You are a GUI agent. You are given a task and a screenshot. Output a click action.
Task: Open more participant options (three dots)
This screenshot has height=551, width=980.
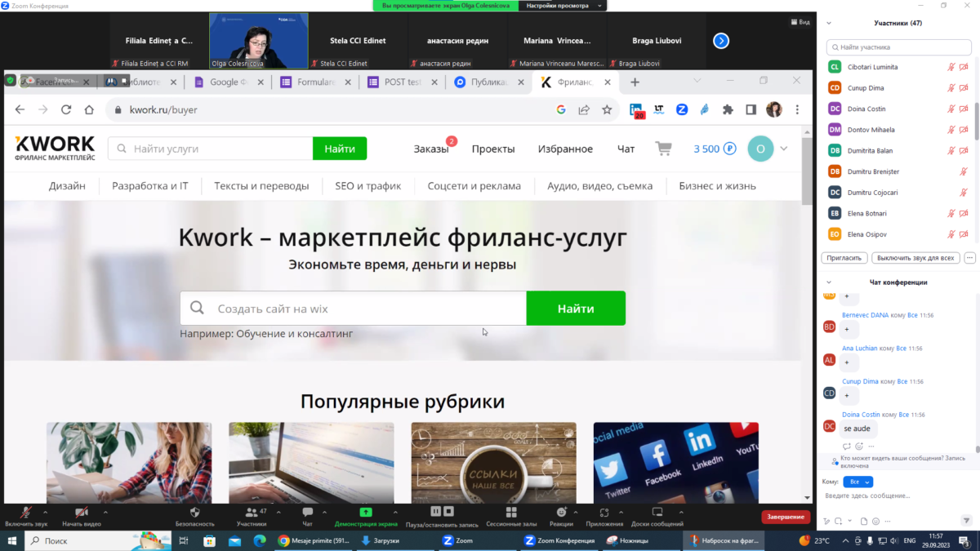969,258
